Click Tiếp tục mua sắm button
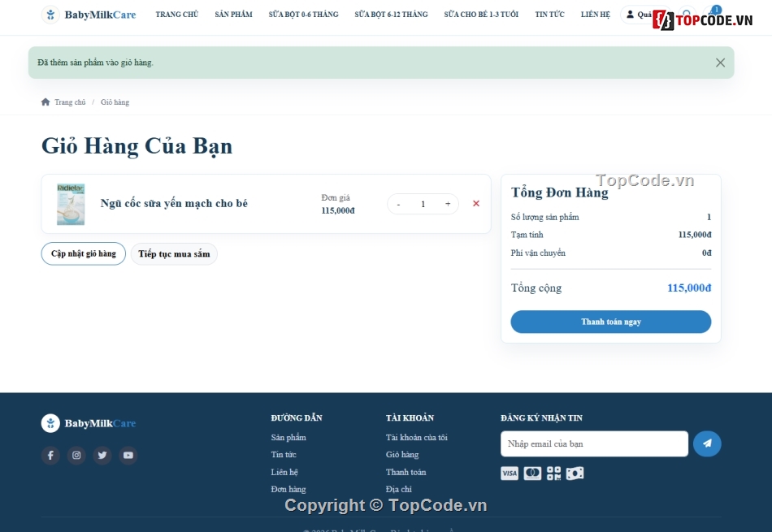This screenshot has height=532, width=772. coord(174,254)
